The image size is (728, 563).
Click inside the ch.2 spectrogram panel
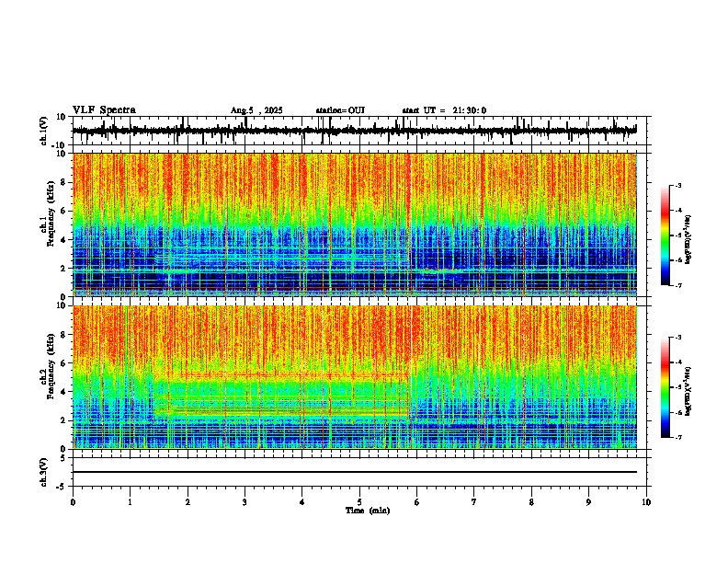pyautogui.click(x=355, y=377)
